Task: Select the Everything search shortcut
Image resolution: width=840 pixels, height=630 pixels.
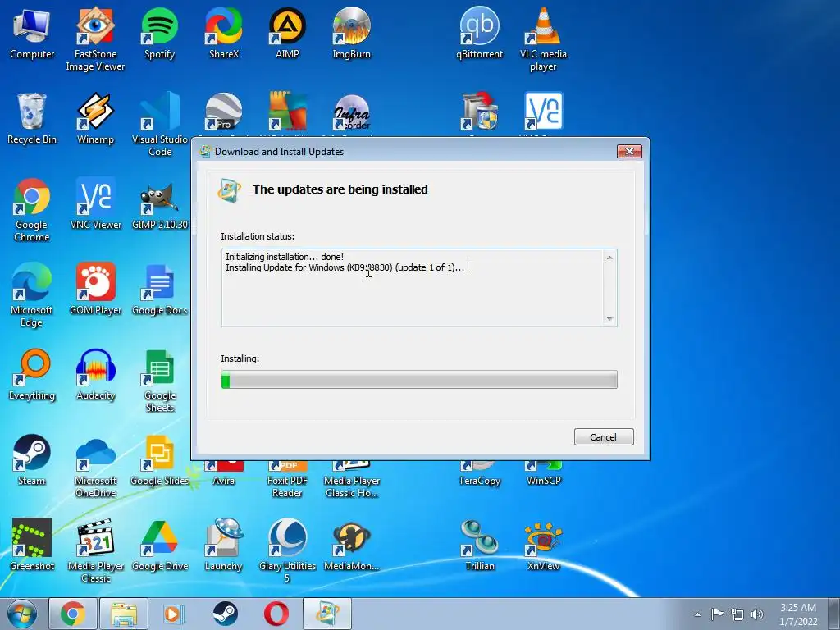Action: pos(32,374)
